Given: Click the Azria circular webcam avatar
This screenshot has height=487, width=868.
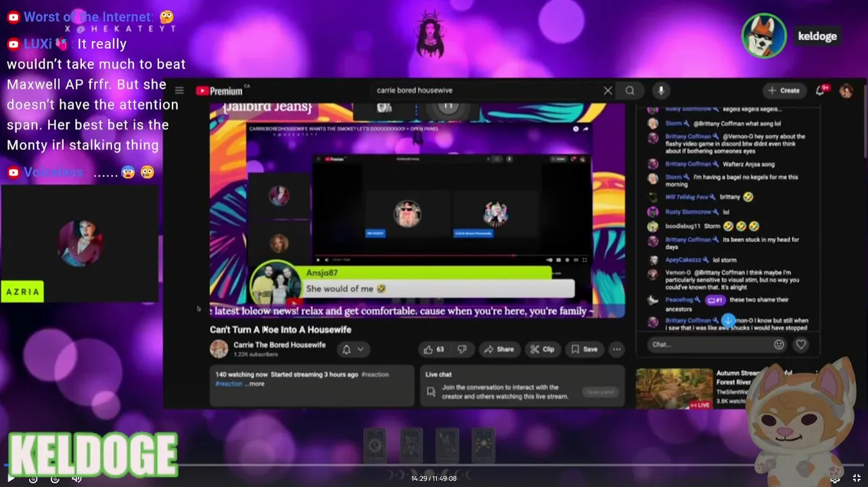Looking at the screenshot, I should coord(80,243).
